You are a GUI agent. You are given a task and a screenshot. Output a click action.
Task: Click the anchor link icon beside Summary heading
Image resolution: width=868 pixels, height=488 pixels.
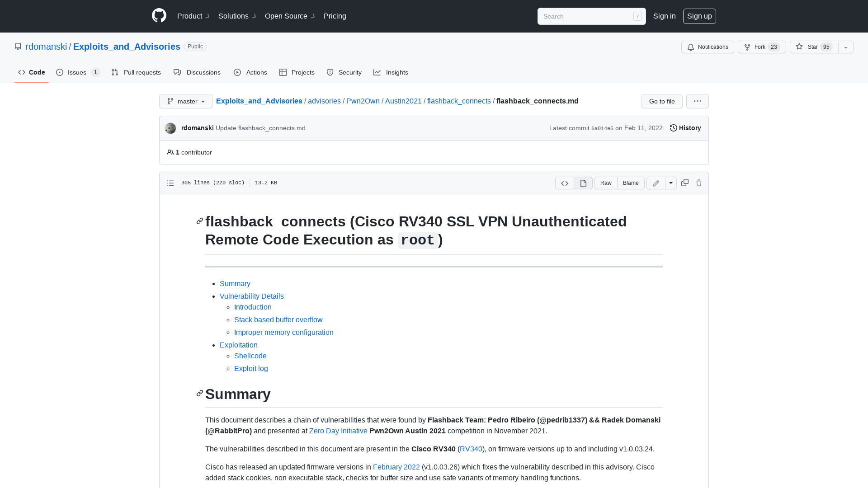click(x=200, y=393)
